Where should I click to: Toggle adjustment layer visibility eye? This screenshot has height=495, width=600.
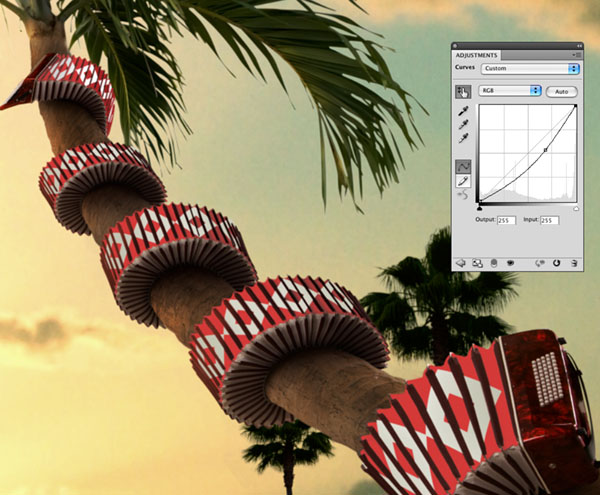pyautogui.click(x=510, y=263)
